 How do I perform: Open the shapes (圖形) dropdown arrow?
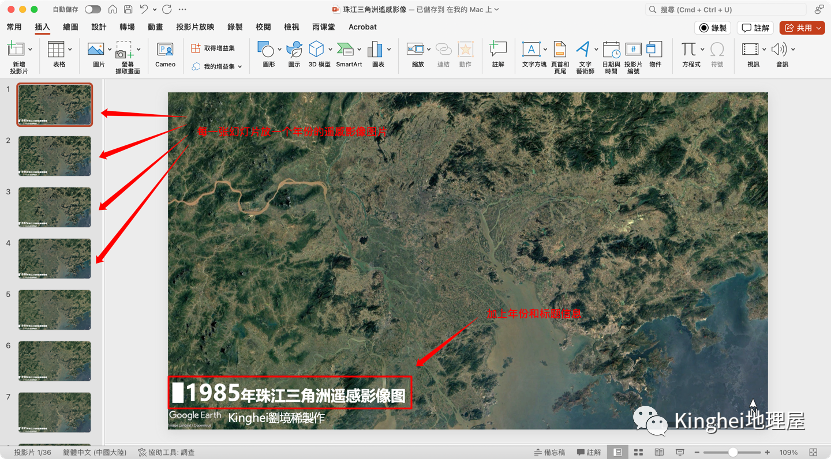281,49
